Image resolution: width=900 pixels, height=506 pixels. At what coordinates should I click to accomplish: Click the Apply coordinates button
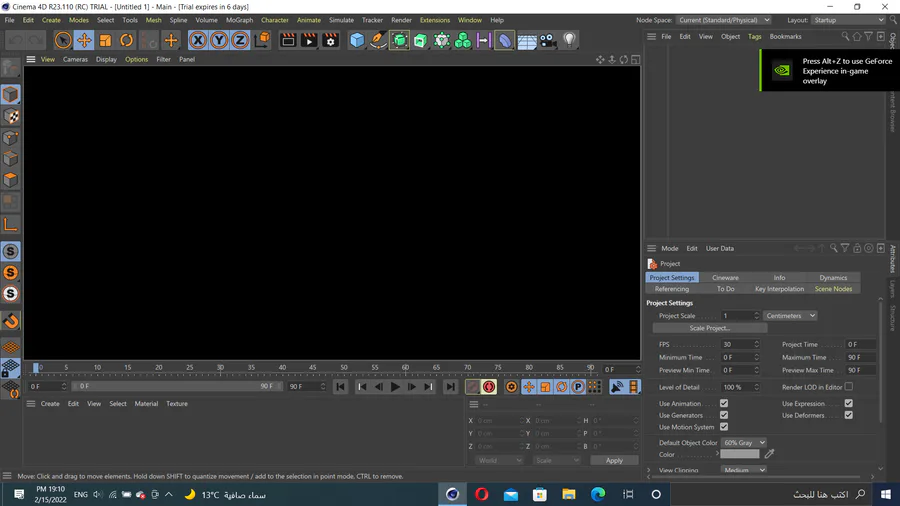(x=614, y=460)
